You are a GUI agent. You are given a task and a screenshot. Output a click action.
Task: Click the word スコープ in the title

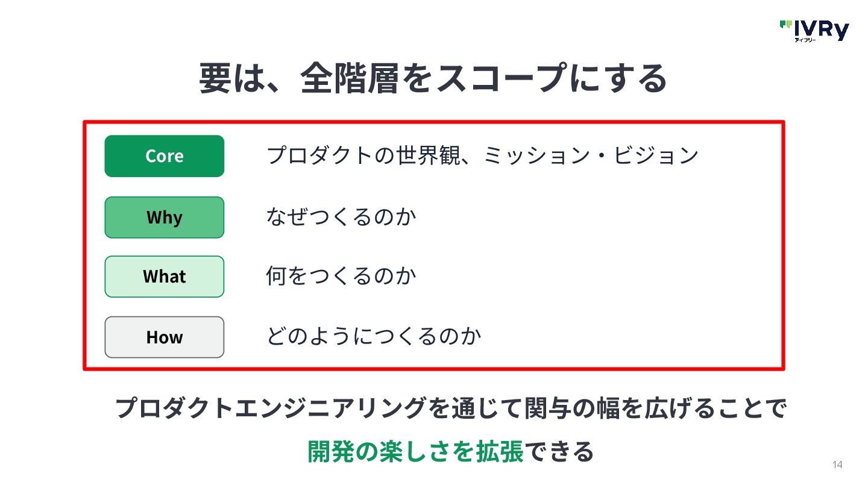coord(502,78)
